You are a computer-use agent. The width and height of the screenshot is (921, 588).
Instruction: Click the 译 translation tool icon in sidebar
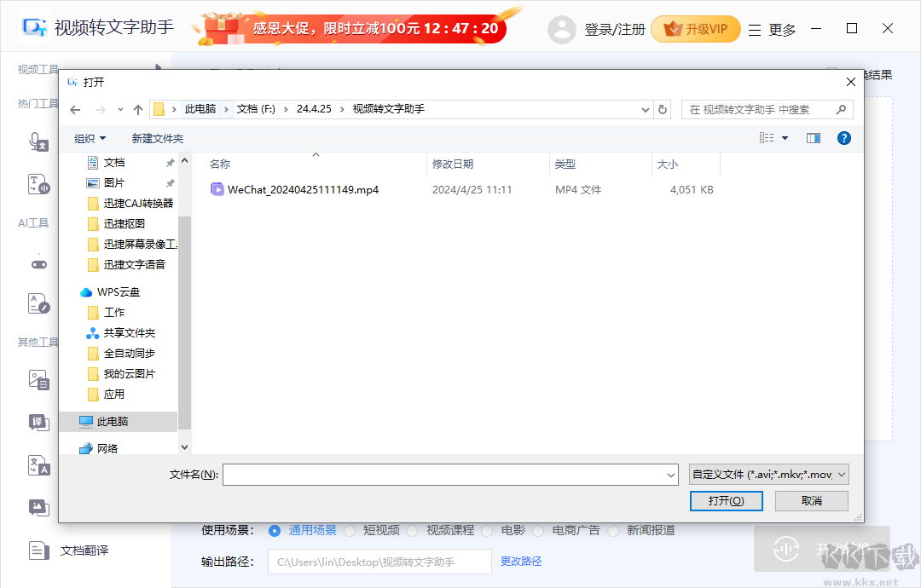pos(39,422)
